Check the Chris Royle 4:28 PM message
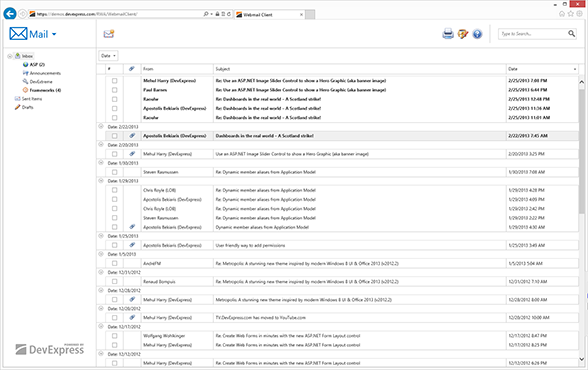Image resolution: width=588 pixels, height=370 pixels. (x=114, y=190)
